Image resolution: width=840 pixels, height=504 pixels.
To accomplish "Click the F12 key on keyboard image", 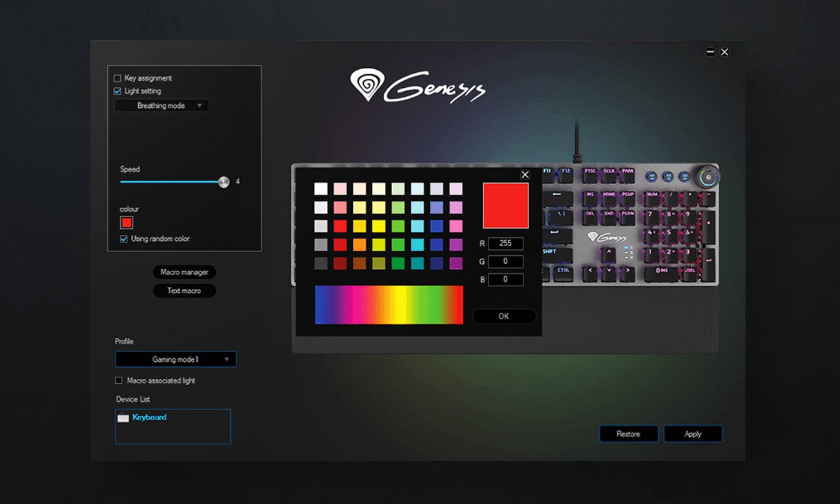I will [566, 176].
